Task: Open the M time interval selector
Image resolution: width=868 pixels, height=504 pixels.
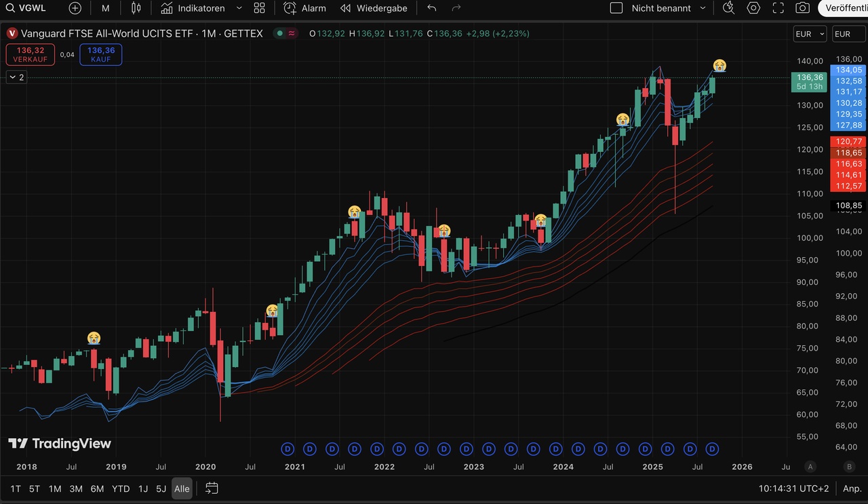Action: 106,8
